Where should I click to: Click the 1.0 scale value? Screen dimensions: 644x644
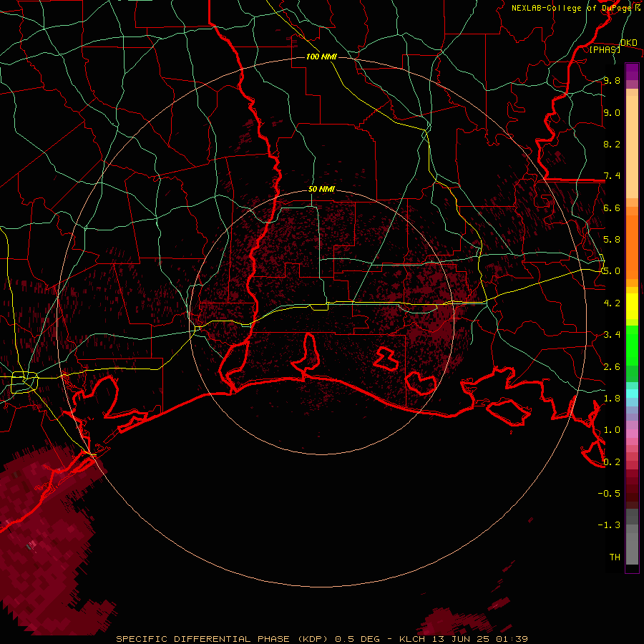pos(612,430)
